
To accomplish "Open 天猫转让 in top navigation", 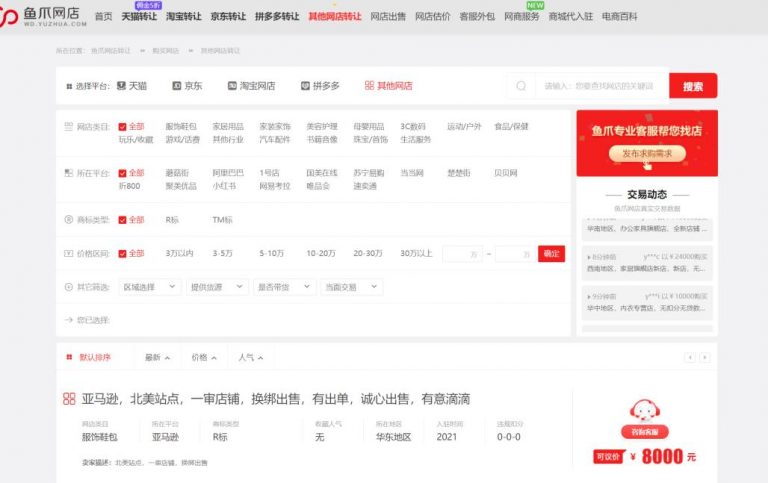I will [x=139, y=17].
